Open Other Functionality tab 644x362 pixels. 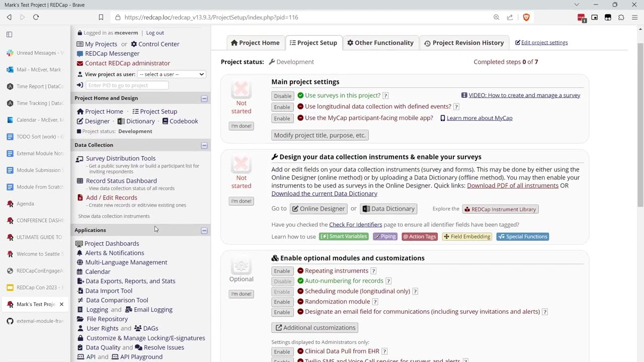pos(380,43)
